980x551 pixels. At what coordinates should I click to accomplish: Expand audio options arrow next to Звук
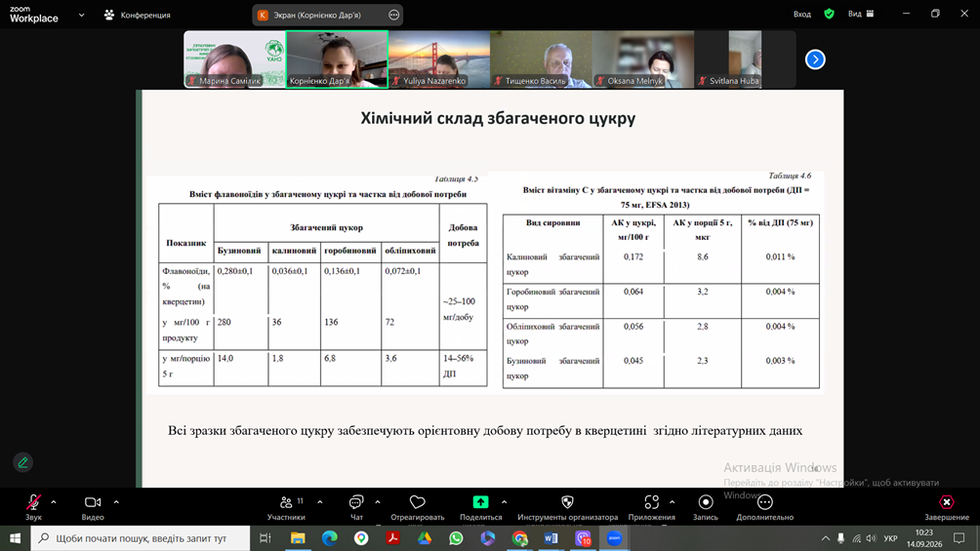(54, 501)
